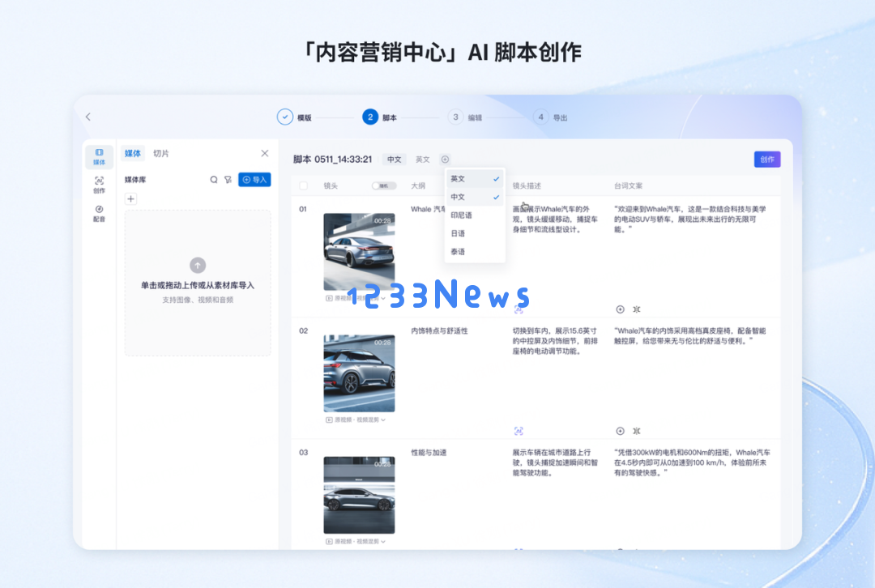Choose 日语 in language dropdown
The height and width of the screenshot is (588, 875).
click(x=475, y=233)
